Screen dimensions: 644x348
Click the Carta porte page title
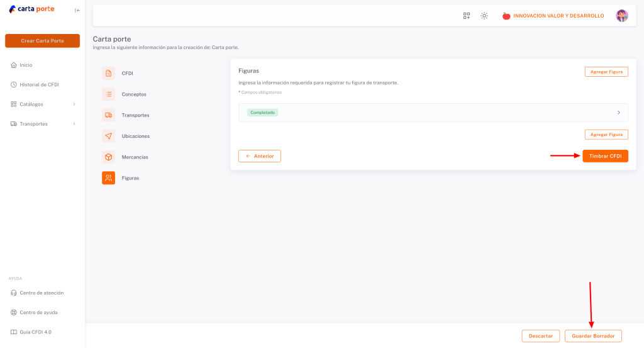(x=112, y=39)
